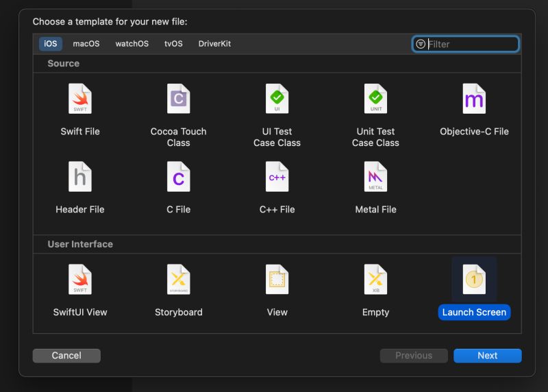Choose the Cocoa Touch Class template icon
Viewport: 548px width, 392px height.
[x=179, y=99]
